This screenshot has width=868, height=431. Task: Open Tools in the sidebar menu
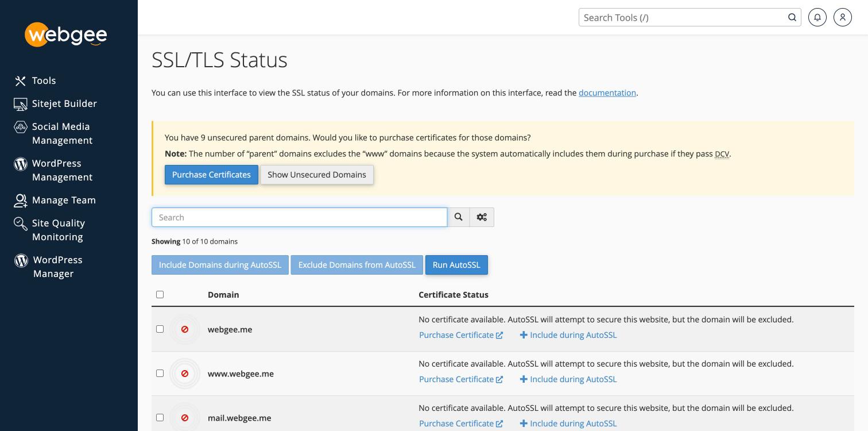pyautogui.click(x=44, y=81)
